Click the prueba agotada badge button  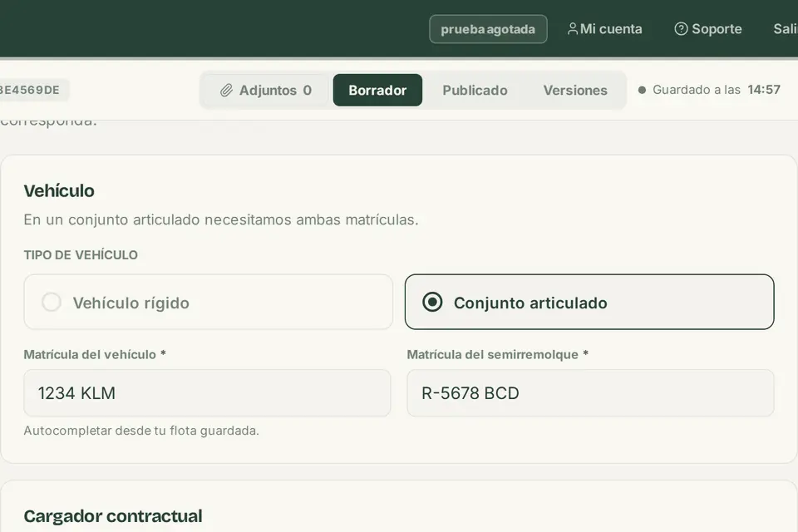click(x=488, y=29)
